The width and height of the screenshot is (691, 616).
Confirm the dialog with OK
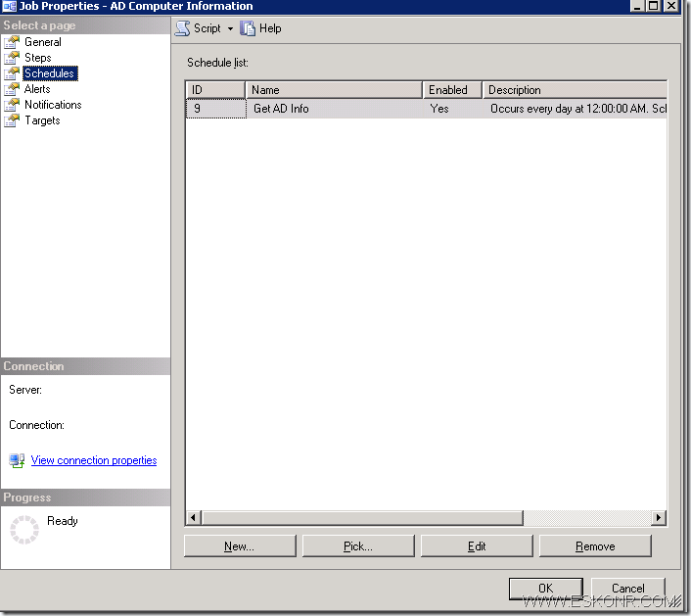[545, 589]
